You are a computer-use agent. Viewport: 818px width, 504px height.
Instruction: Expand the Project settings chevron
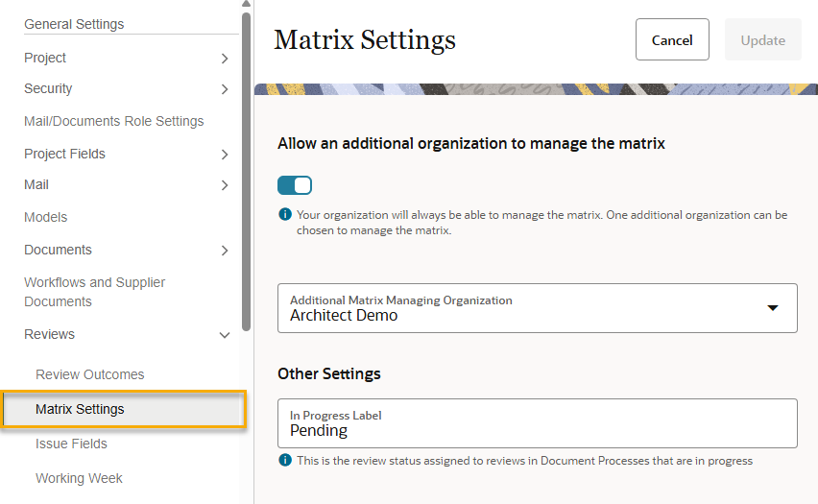coord(225,59)
